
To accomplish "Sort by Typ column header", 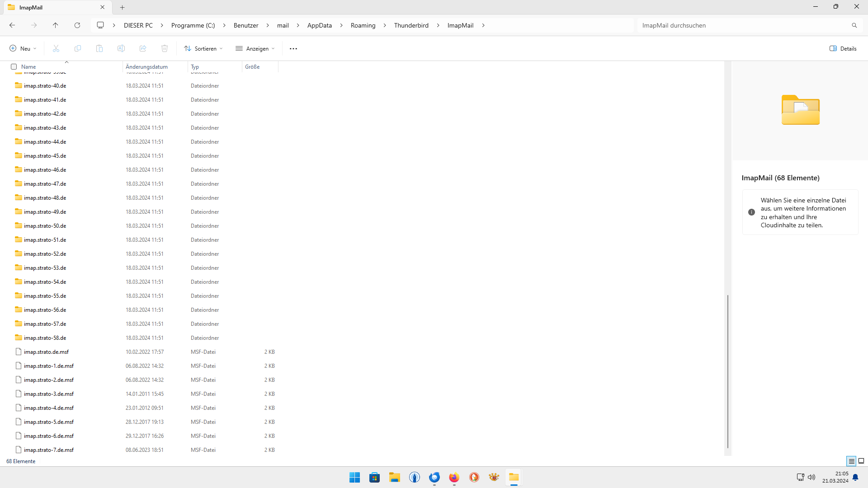I will pos(215,66).
